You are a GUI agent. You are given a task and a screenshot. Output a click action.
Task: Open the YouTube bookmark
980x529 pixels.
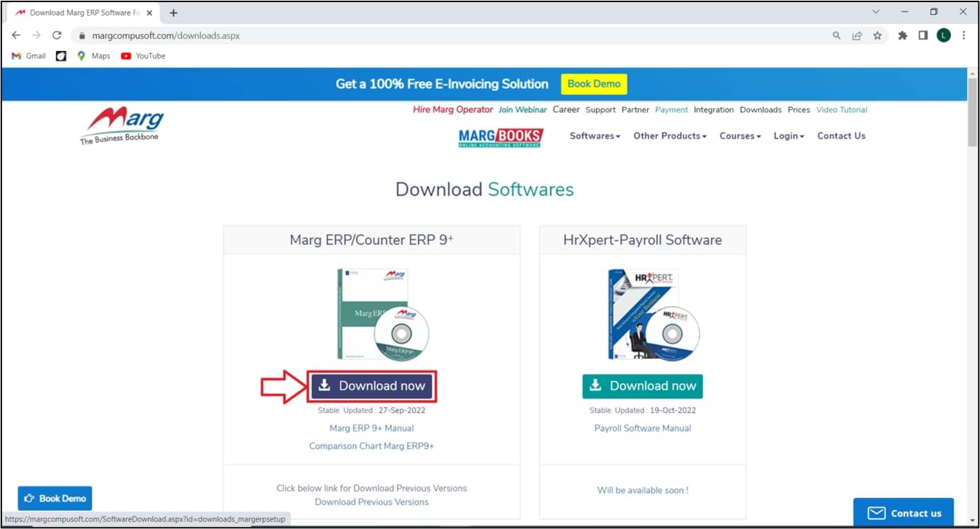click(x=142, y=56)
